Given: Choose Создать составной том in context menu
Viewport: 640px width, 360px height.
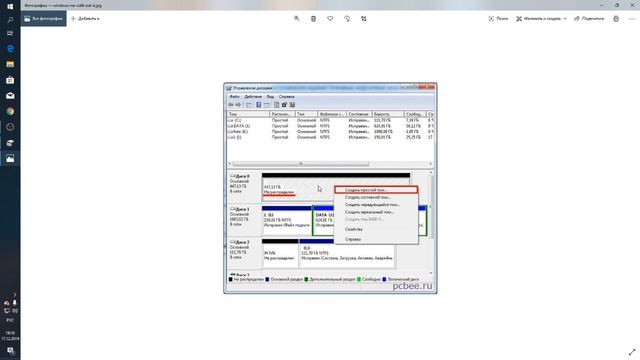Looking at the screenshot, I should point(376,197).
